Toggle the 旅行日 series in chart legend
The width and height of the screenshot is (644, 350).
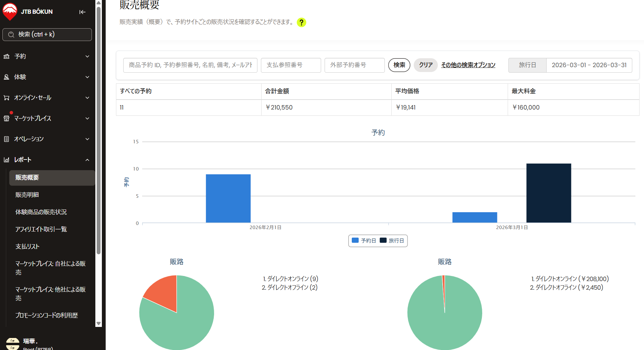(x=392, y=241)
